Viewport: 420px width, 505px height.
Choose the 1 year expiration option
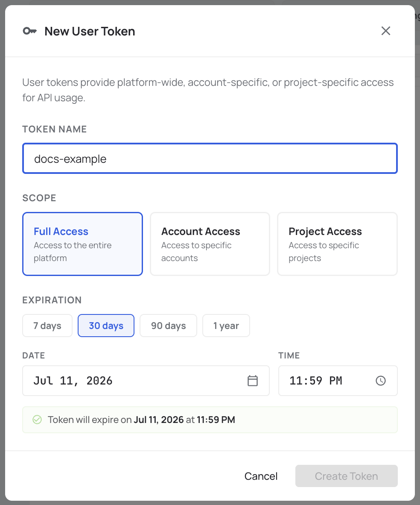pos(226,326)
